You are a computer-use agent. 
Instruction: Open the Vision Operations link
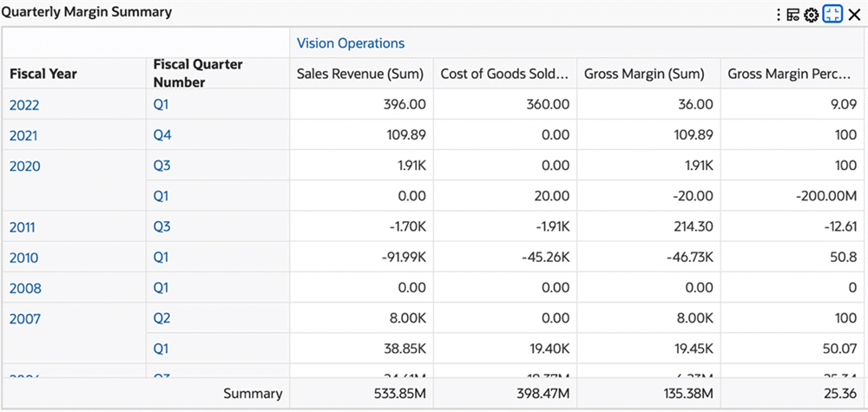click(x=351, y=43)
